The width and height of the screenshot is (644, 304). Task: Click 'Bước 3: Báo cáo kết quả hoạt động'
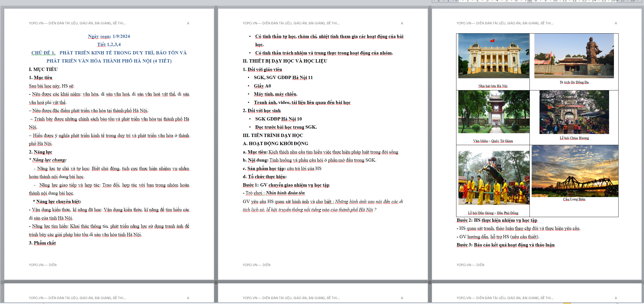[x=505, y=245]
